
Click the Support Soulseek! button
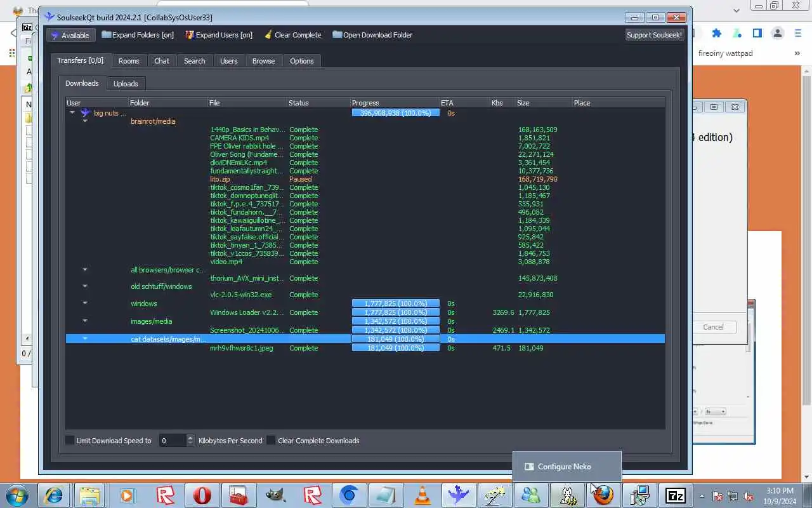[654, 35]
